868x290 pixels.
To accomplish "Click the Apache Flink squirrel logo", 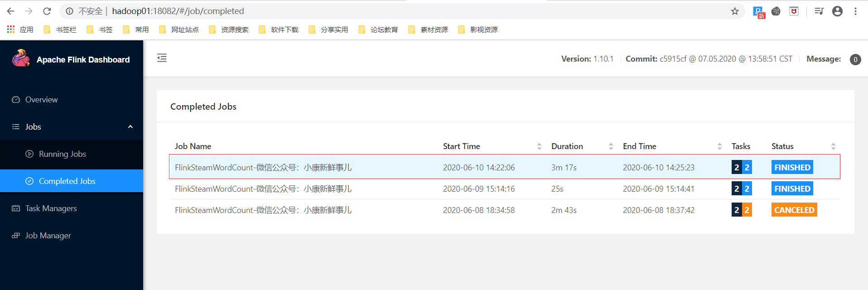I will tap(21, 58).
